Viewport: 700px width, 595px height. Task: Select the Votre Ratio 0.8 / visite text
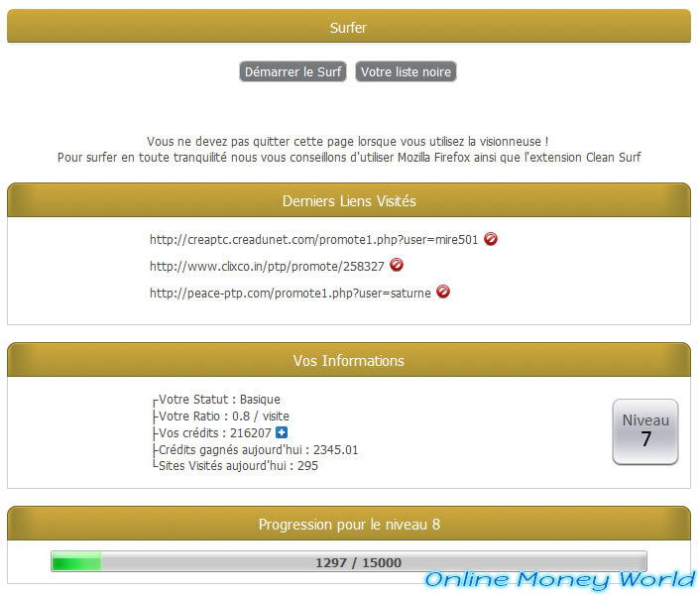tap(223, 416)
